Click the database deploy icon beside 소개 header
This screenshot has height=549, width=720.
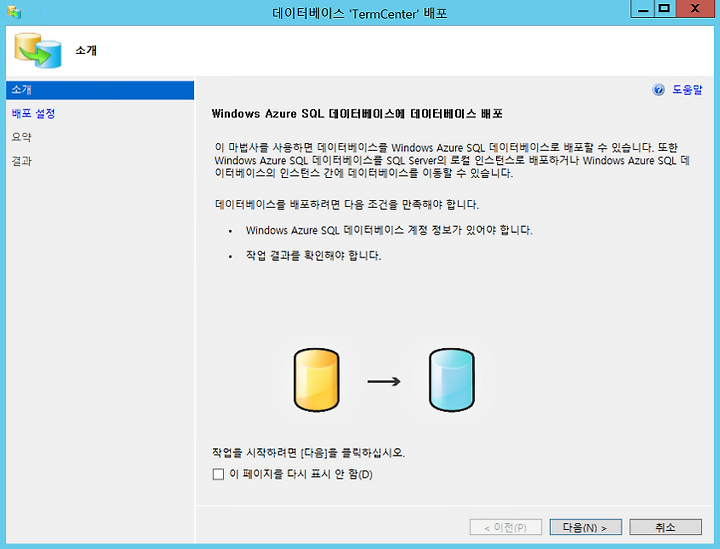[38, 50]
